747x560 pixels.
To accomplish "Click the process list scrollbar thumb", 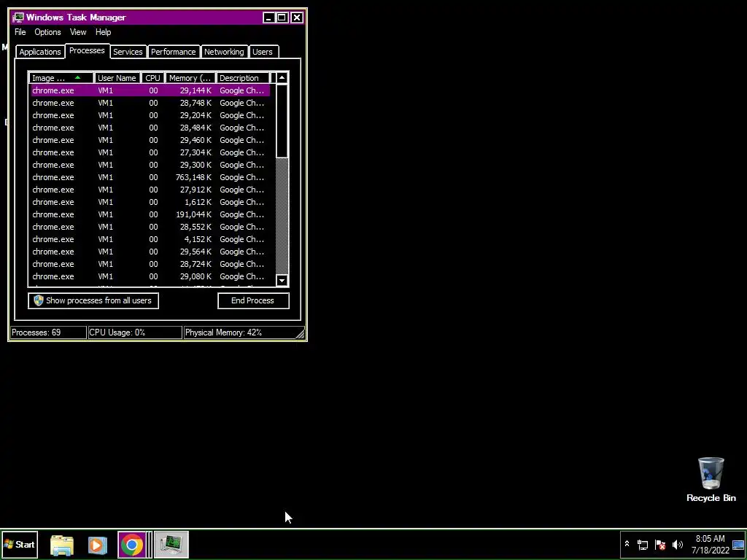I will coord(282,121).
